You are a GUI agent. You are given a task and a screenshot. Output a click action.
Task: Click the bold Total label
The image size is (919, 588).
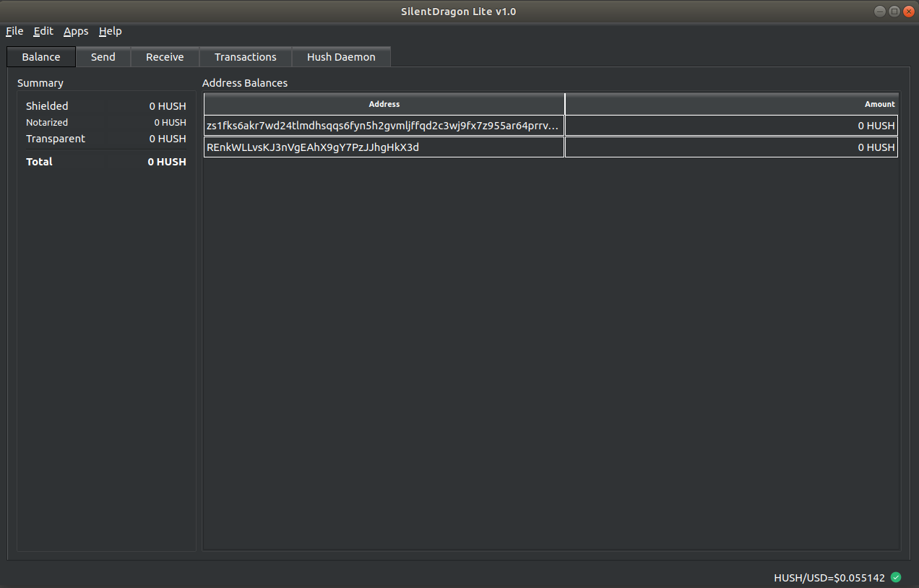39,162
